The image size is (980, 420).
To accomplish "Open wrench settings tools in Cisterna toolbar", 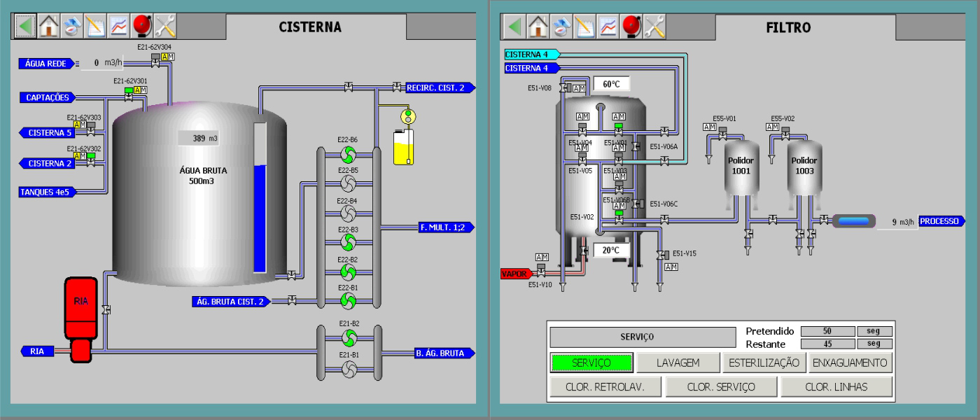I will pyautogui.click(x=166, y=26).
